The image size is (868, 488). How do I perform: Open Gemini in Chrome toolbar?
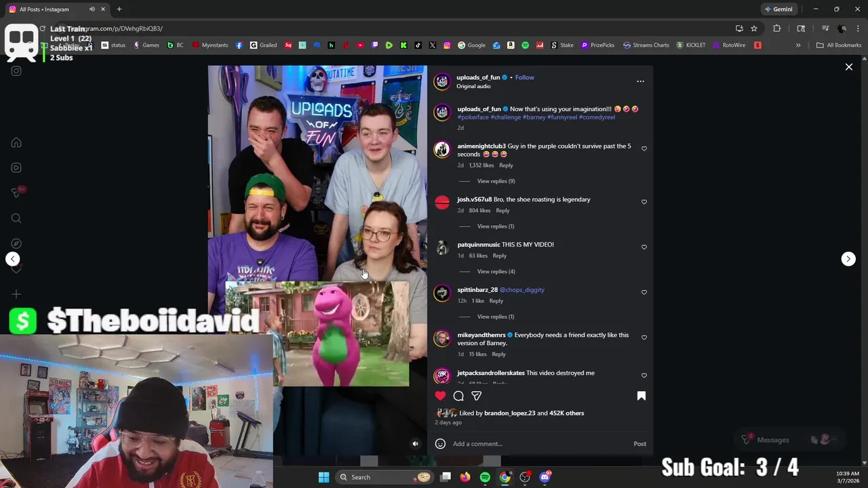coord(778,9)
